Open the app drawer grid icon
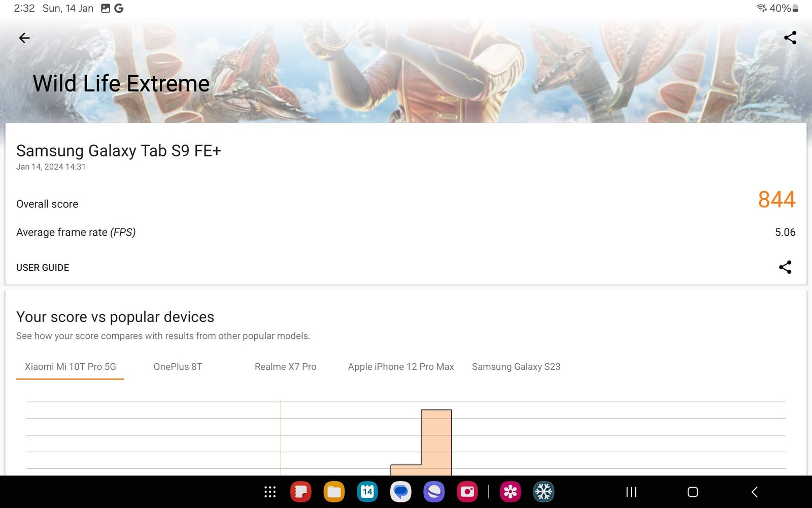Image resolution: width=812 pixels, height=508 pixels. click(270, 492)
